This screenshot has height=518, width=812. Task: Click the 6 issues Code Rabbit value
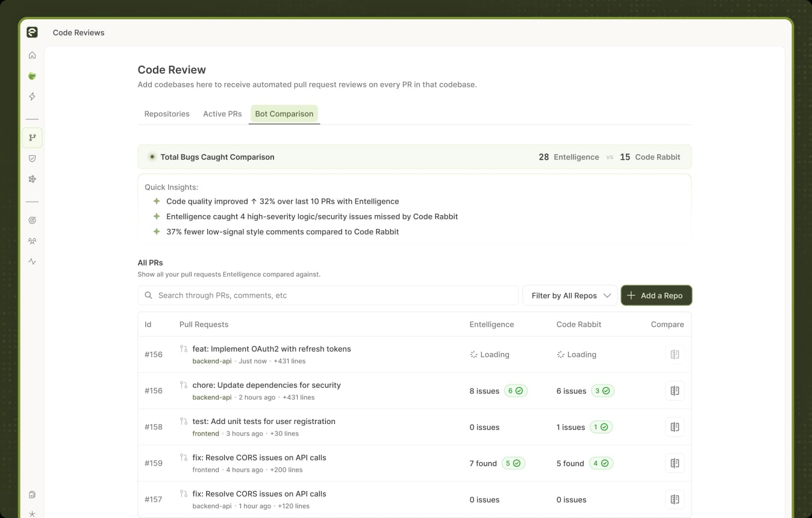[x=571, y=391]
